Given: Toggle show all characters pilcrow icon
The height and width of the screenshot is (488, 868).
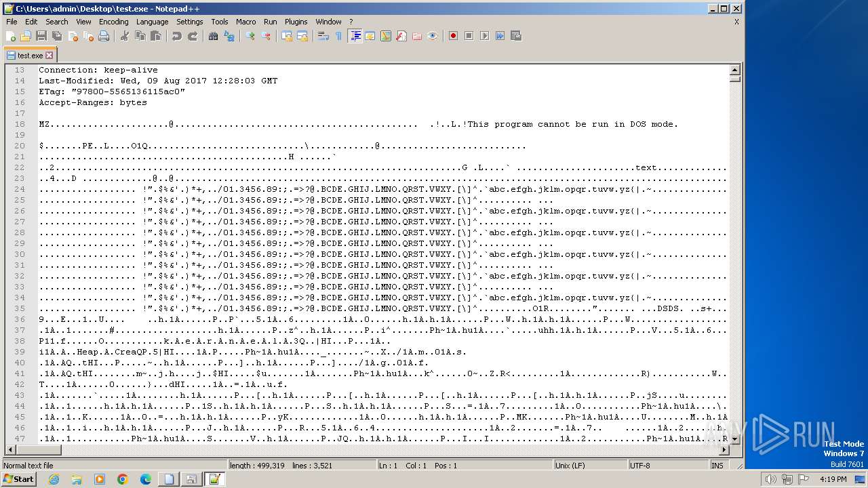Looking at the screenshot, I should [x=339, y=36].
